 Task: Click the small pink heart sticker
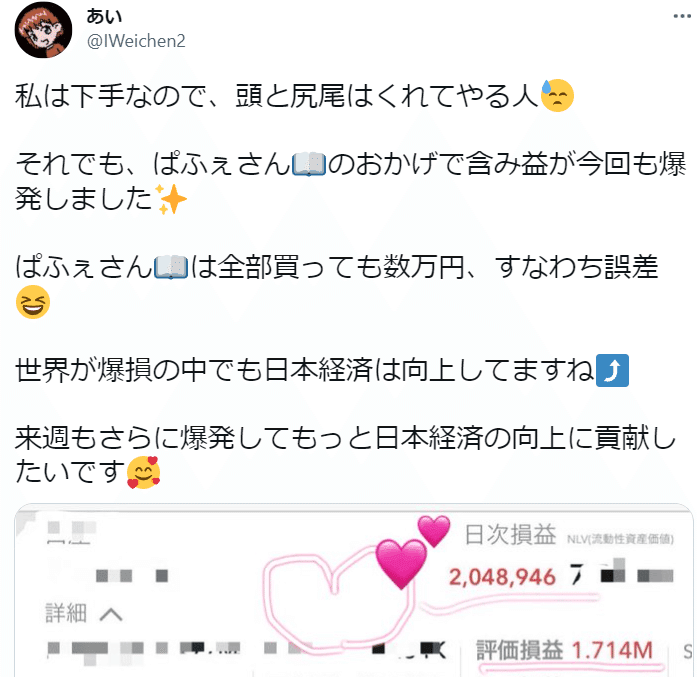pyautogui.click(x=434, y=531)
